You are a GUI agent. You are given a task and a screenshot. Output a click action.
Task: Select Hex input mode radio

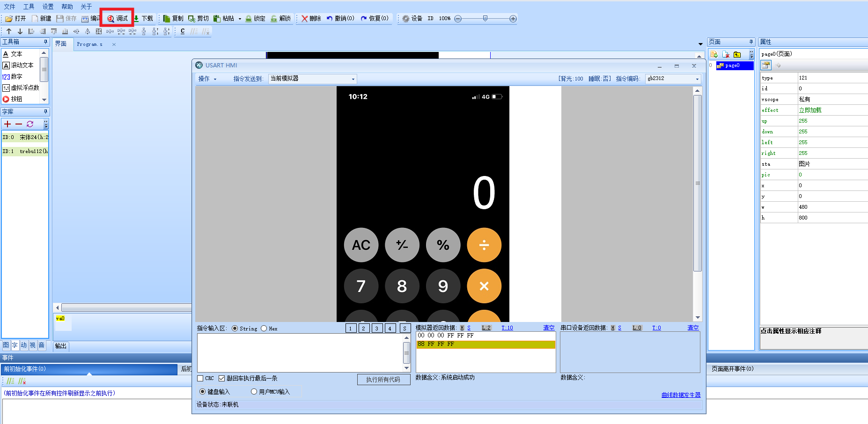click(264, 329)
